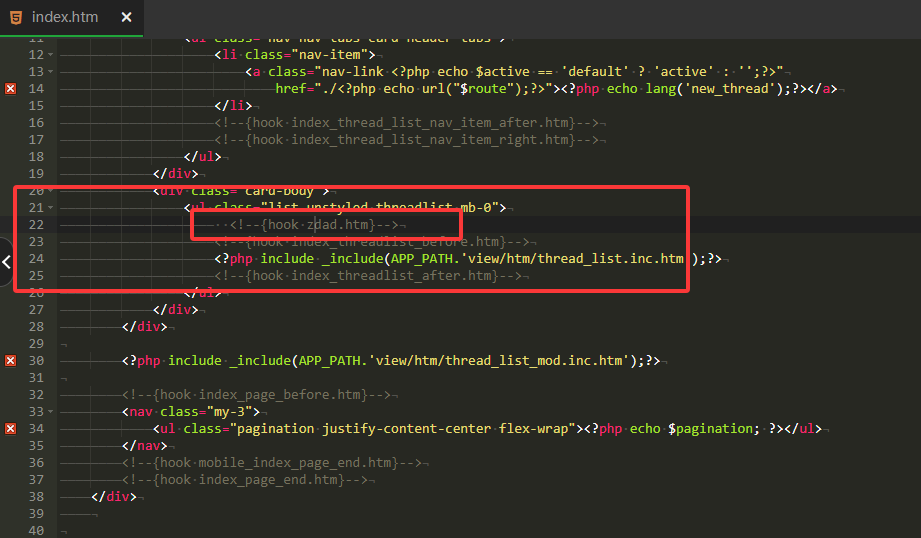Click line number 22 in the gutter
This screenshot has width=921, height=538.
click(x=36, y=225)
